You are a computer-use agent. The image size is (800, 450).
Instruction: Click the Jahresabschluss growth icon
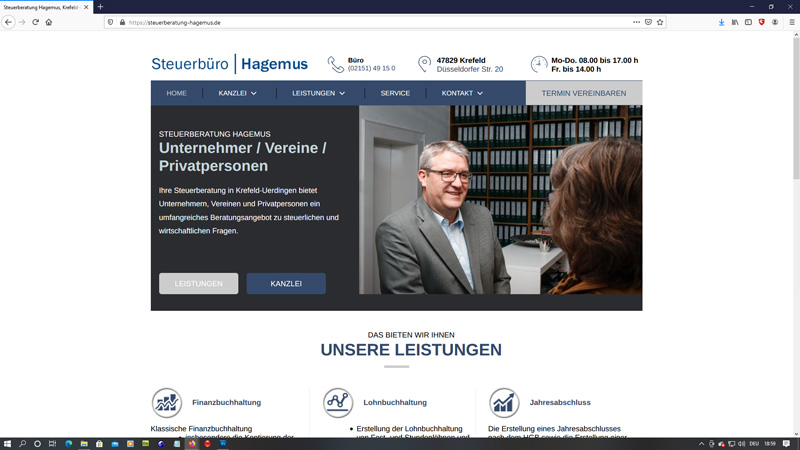coord(504,403)
